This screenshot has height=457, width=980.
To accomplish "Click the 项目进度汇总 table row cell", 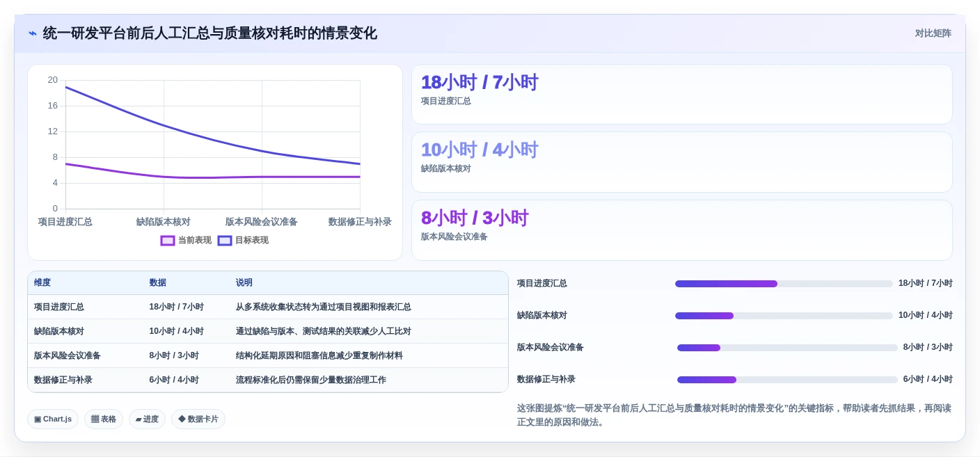I will 59,307.
